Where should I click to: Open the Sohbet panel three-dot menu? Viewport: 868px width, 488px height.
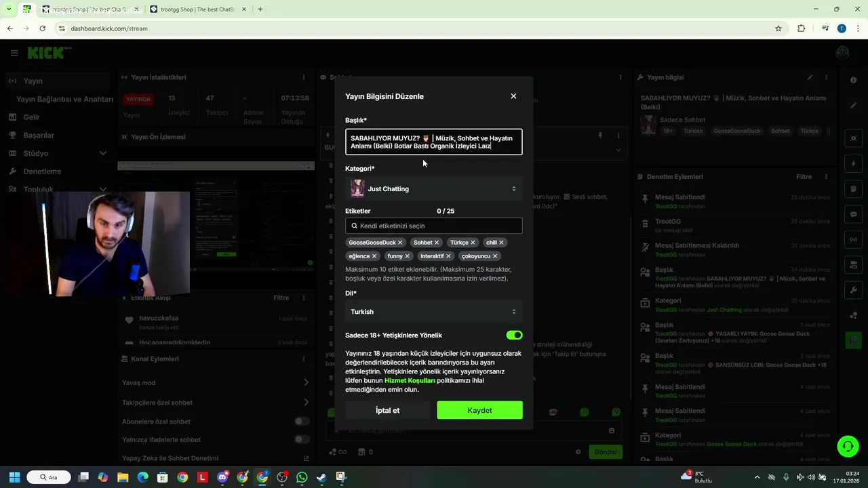point(620,78)
